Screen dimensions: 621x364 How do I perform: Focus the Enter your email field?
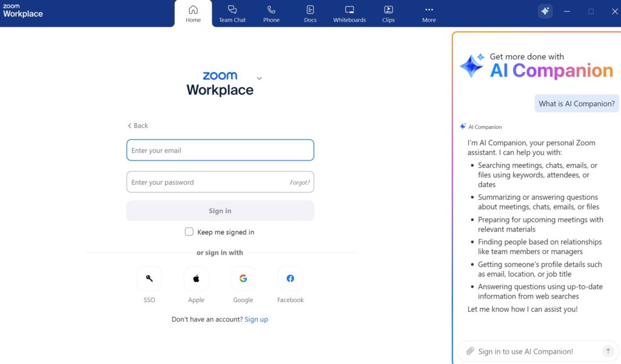tap(220, 150)
